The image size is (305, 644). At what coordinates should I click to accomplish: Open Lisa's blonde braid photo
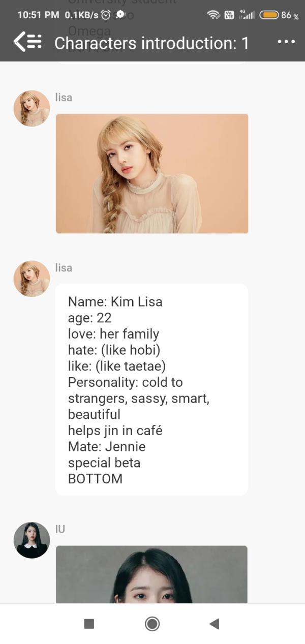click(x=152, y=173)
